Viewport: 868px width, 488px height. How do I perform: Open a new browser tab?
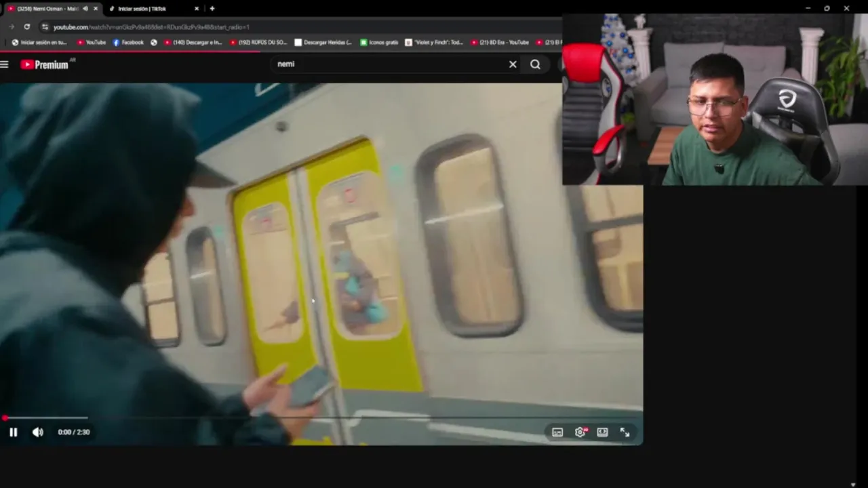coord(212,9)
